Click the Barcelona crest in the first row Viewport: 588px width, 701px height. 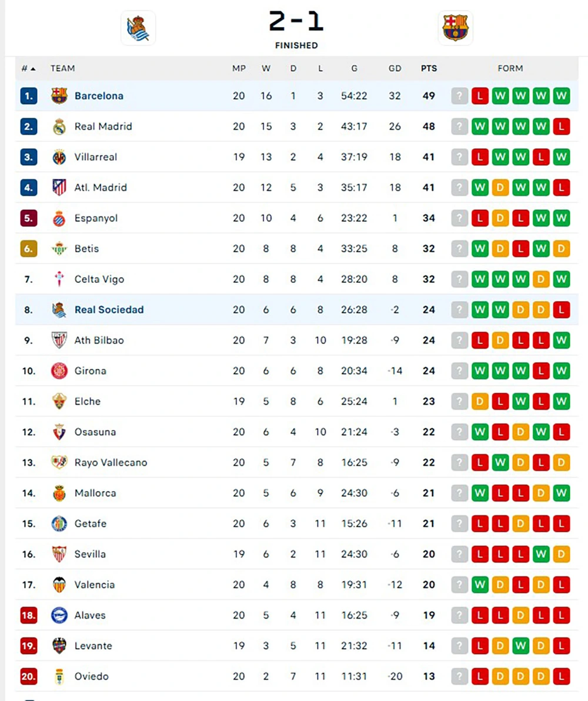59,96
